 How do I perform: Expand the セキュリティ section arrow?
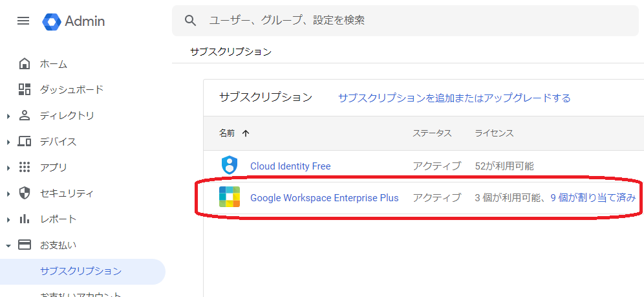[8, 193]
